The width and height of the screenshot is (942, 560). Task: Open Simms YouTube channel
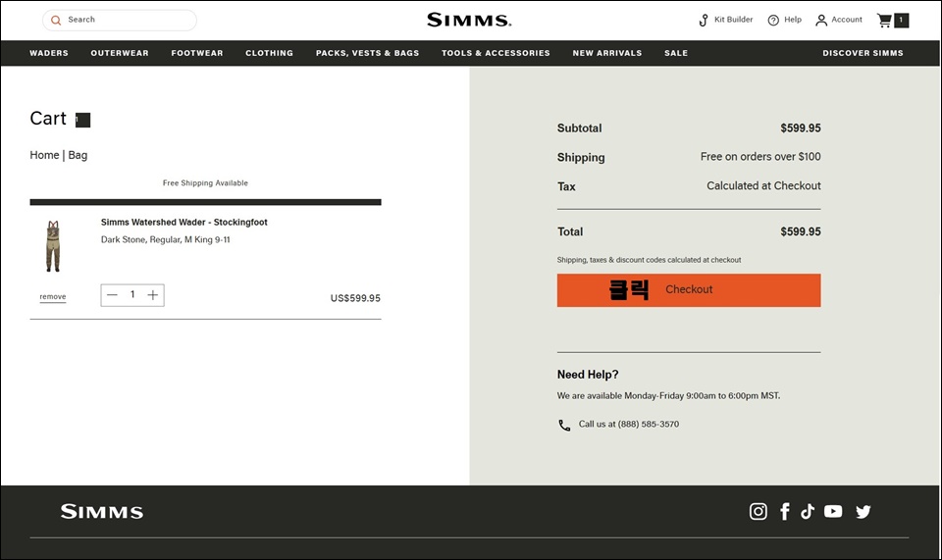pos(833,511)
